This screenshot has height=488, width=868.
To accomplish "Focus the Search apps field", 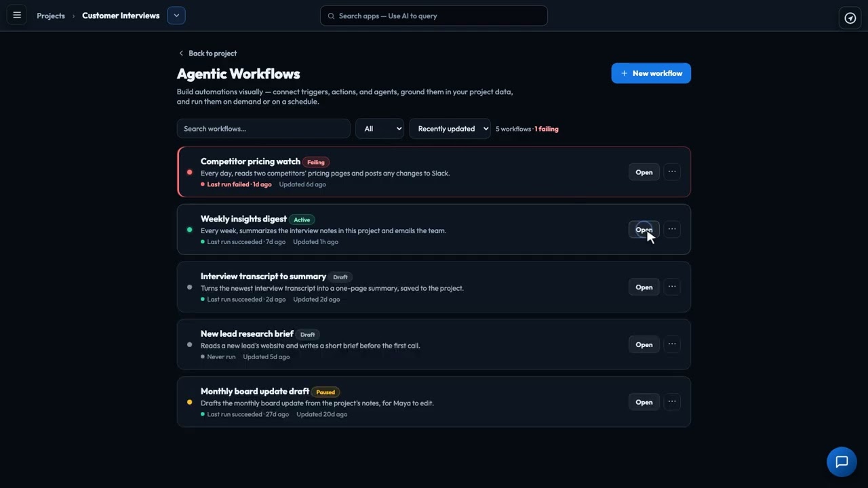I will [x=434, y=16].
